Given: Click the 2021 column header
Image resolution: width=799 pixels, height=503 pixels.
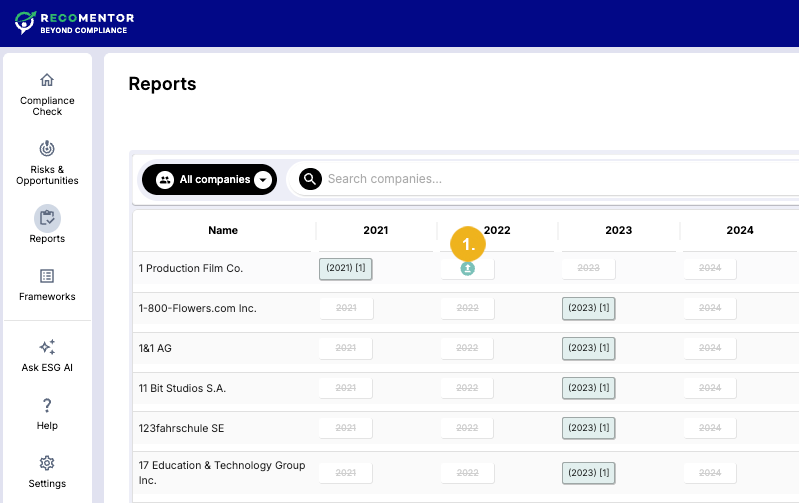Looking at the screenshot, I should coord(376,230).
